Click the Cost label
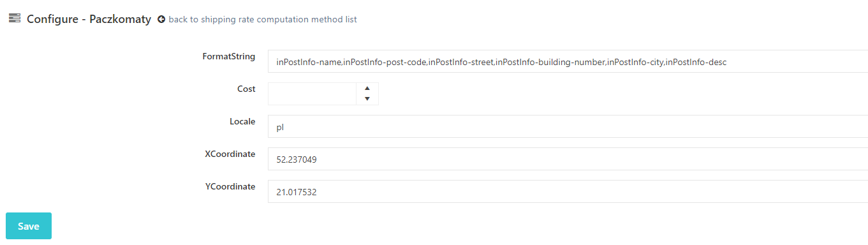 pos(246,89)
